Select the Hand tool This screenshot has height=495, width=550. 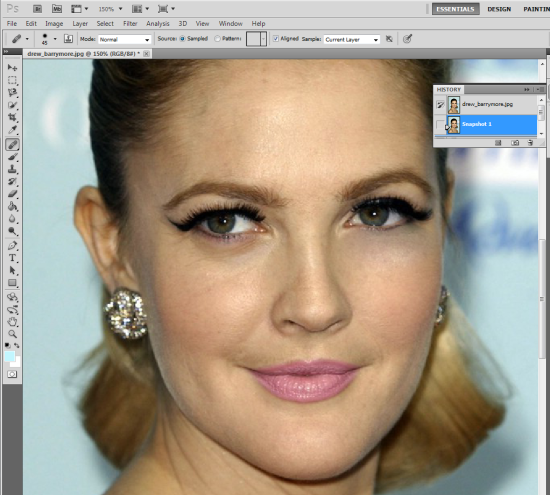point(12,322)
